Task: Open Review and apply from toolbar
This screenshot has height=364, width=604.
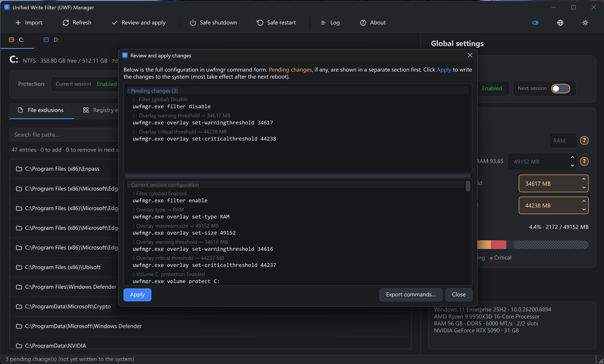Action: (139, 22)
